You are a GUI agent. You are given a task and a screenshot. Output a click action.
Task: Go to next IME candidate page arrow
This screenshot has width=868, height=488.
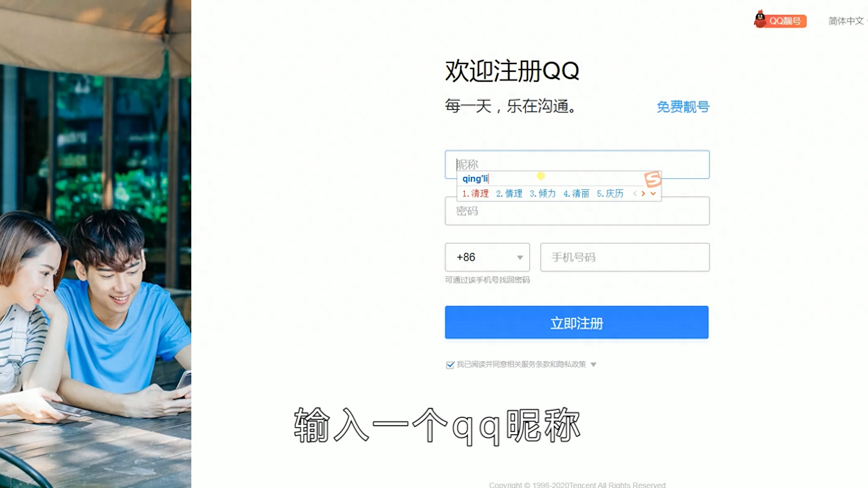[x=643, y=193]
